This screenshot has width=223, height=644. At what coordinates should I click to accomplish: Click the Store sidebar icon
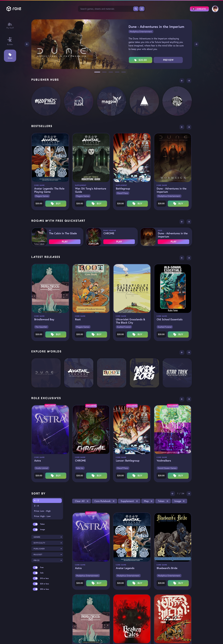10,56
